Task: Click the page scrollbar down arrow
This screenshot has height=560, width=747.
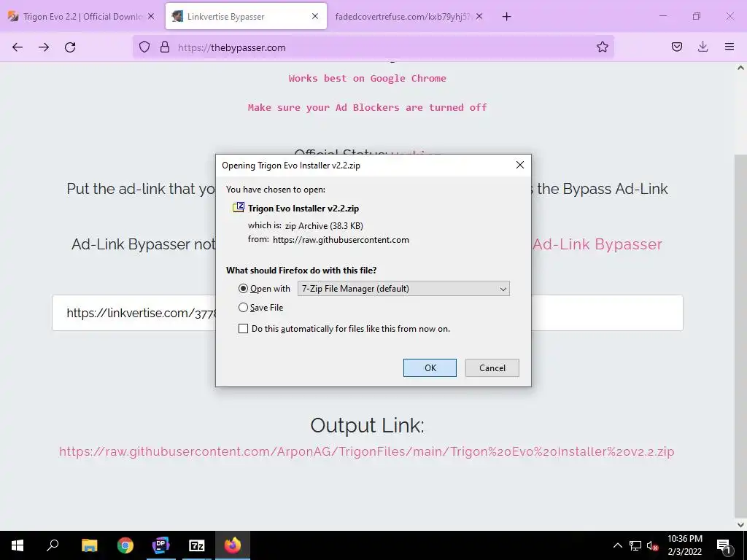Action: pyautogui.click(x=741, y=525)
